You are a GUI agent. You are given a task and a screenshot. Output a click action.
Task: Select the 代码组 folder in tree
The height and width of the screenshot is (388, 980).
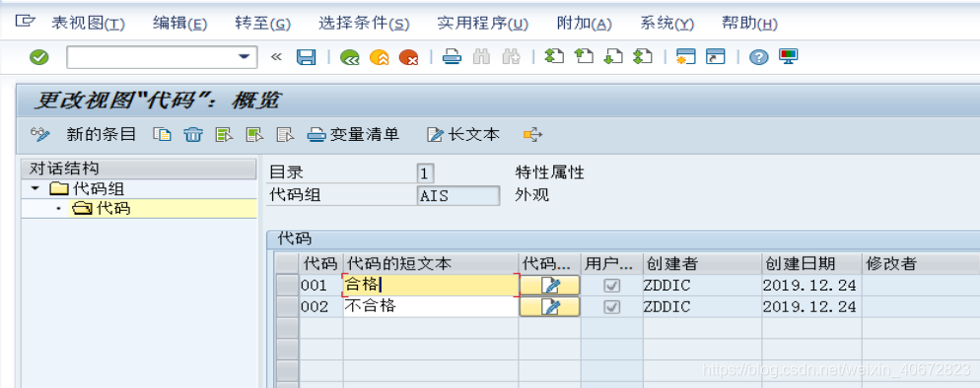pyautogui.click(x=86, y=188)
